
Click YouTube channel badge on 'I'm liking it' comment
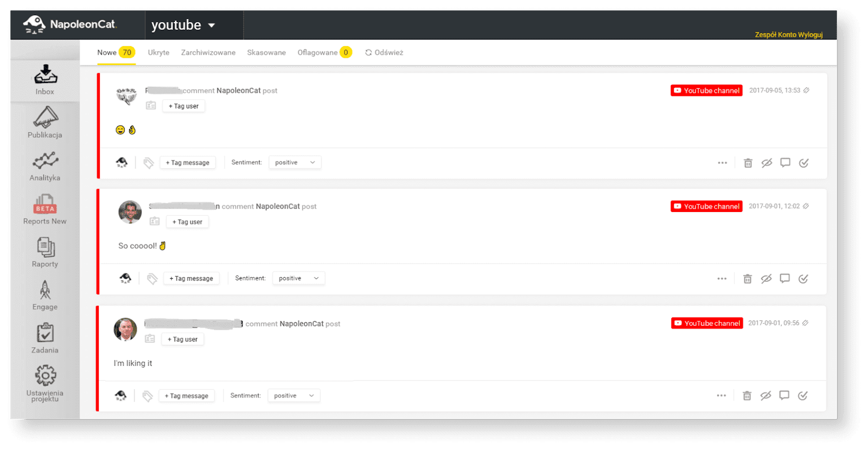coord(707,323)
